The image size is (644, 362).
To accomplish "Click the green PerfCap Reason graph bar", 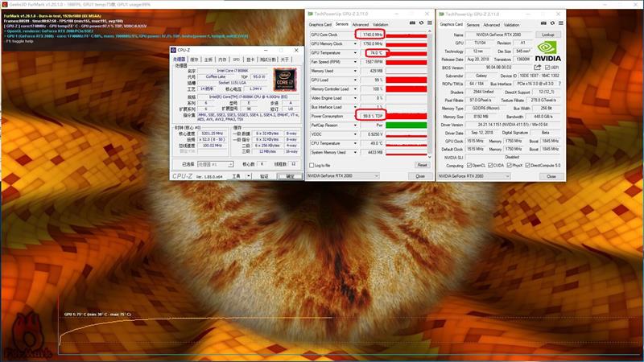I will tap(406, 125).
